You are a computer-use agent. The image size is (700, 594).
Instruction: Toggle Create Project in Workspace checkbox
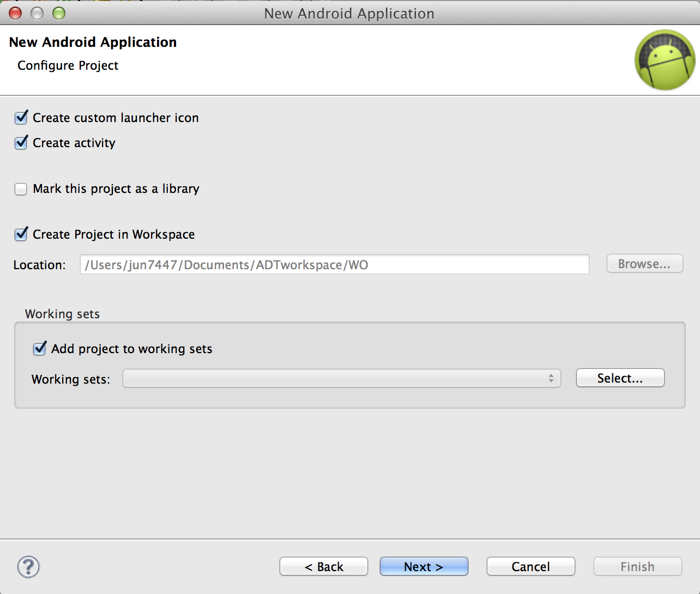(x=21, y=234)
